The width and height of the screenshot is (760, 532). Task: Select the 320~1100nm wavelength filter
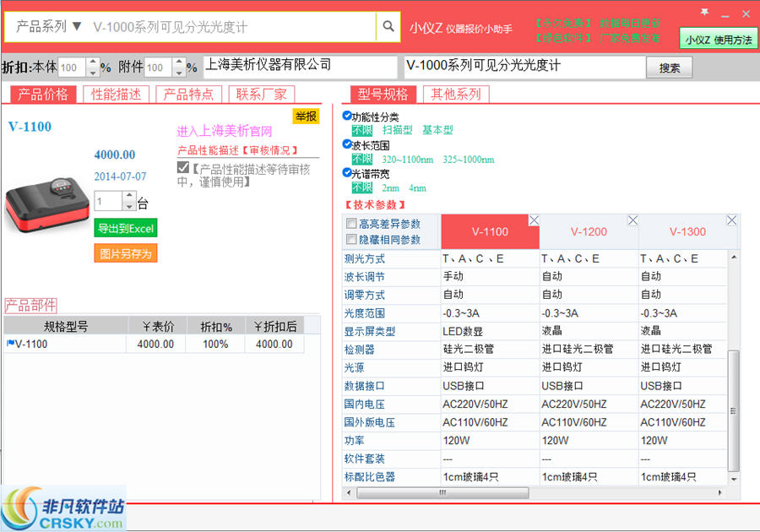(x=408, y=159)
